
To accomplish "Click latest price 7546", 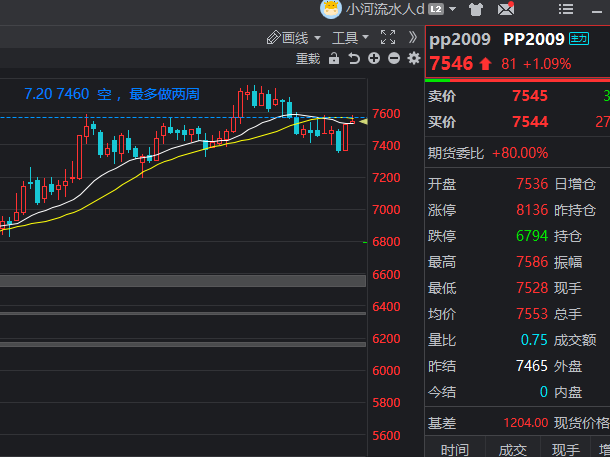I will (x=451, y=64).
